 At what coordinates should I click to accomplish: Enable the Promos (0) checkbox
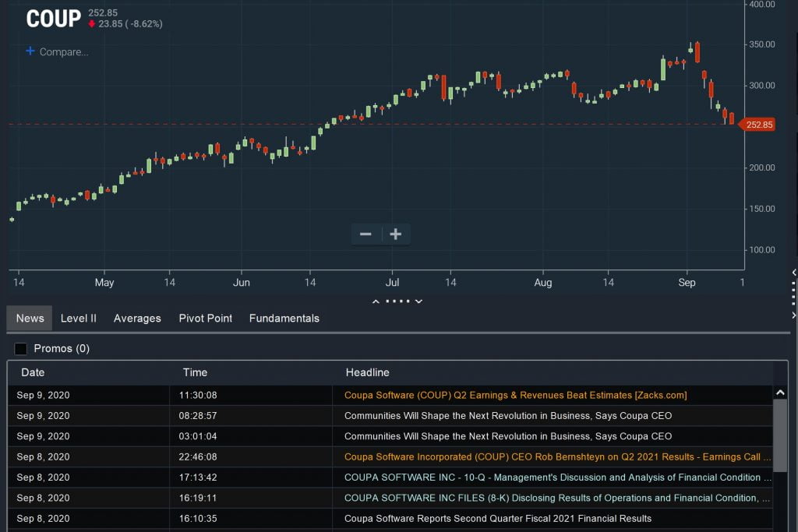(x=21, y=349)
